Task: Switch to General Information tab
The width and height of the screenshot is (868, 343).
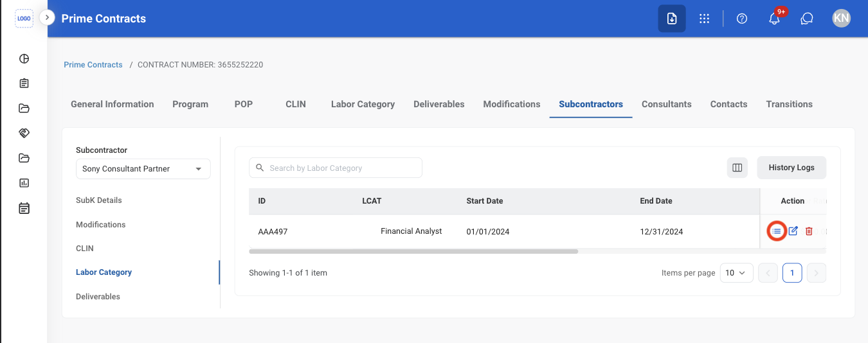Action: tap(113, 104)
